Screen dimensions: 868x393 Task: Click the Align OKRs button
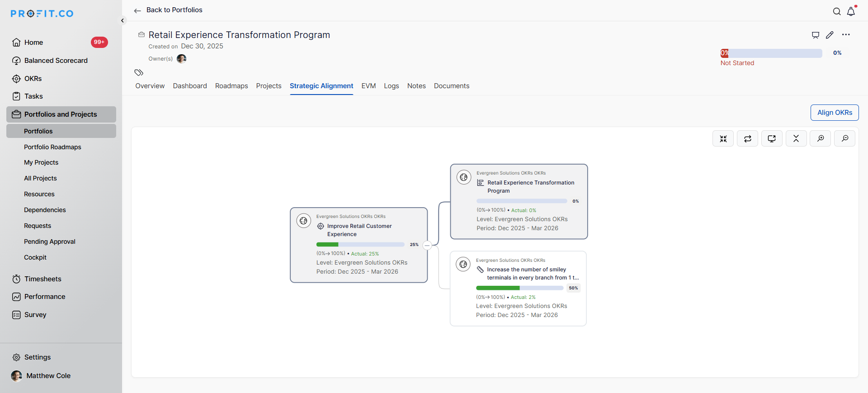click(834, 113)
